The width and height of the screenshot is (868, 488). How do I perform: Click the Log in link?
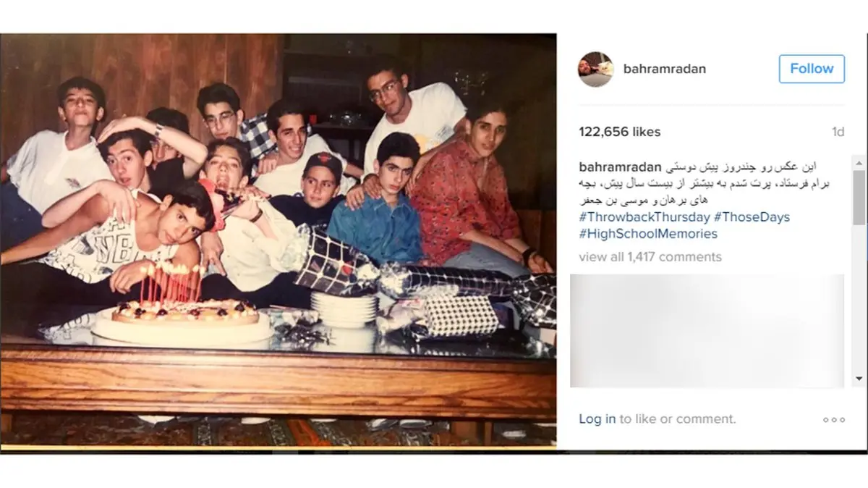click(x=597, y=418)
